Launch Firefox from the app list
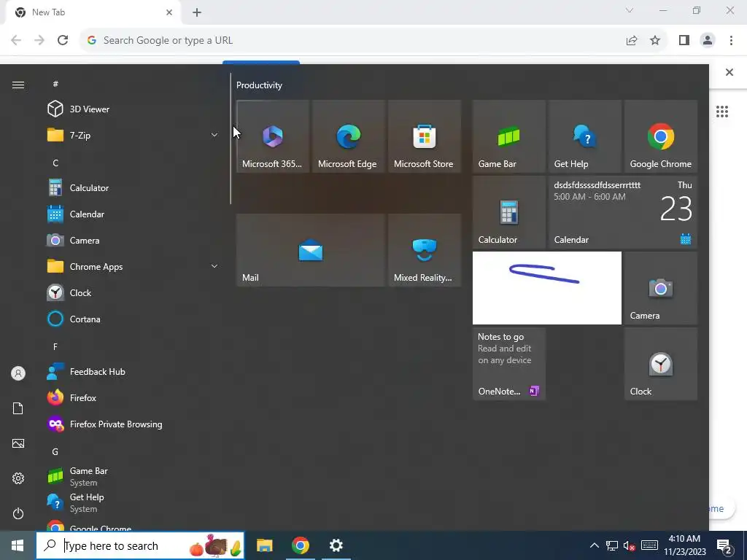This screenshot has width=747, height=560. pos(133,397)
